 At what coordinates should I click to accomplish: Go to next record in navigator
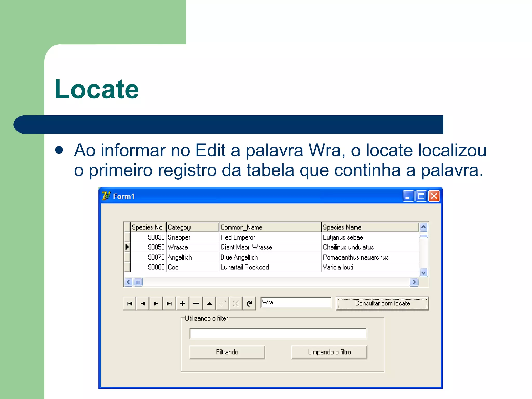[156, 303]
